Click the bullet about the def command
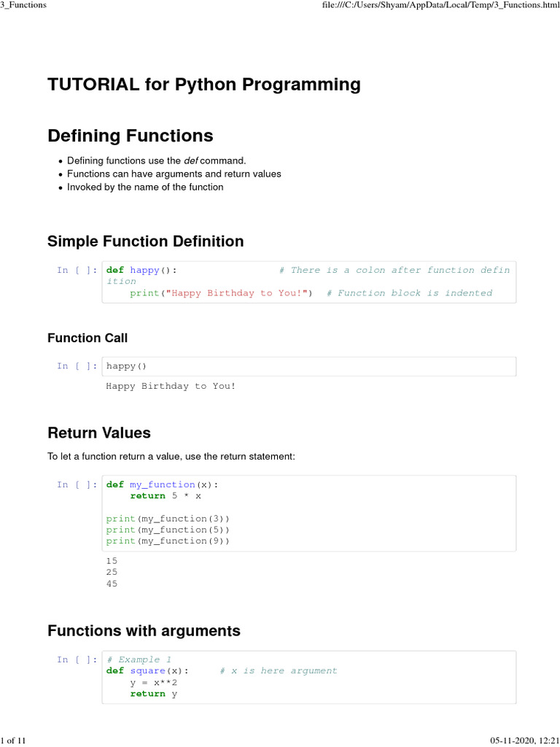Image resolution: width=560 pixels, height=747 pixels. pos(157,160)
